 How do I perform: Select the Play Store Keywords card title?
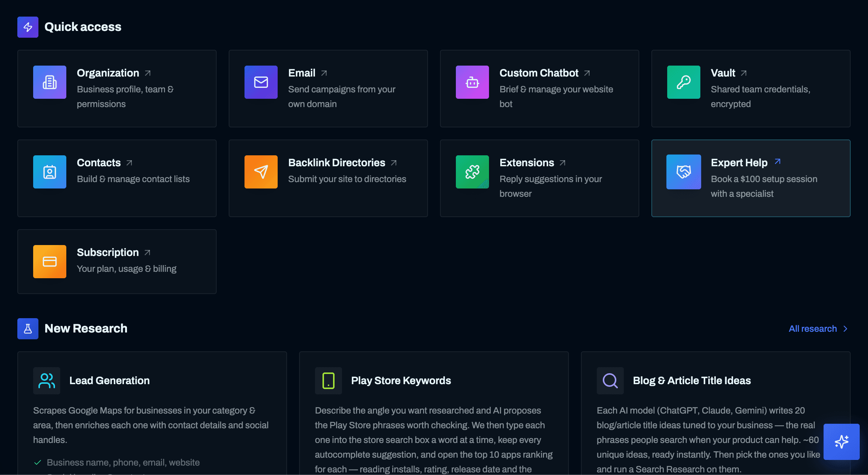tap(401, 381)
